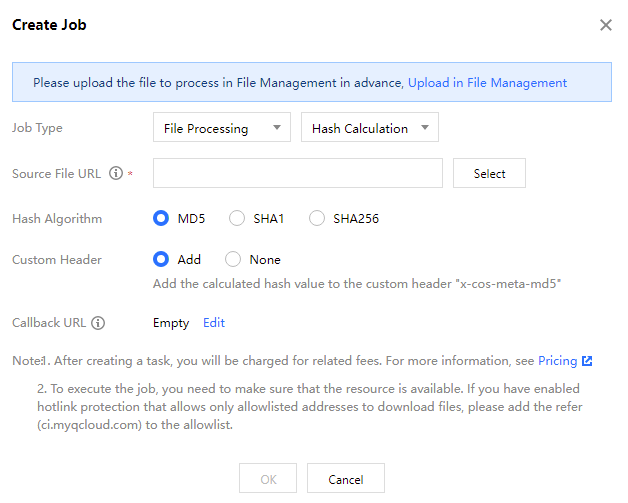This screenshot has height=503, width=628.
Task: Click the File Processing dropdown arrow
Action: point(275,128)
